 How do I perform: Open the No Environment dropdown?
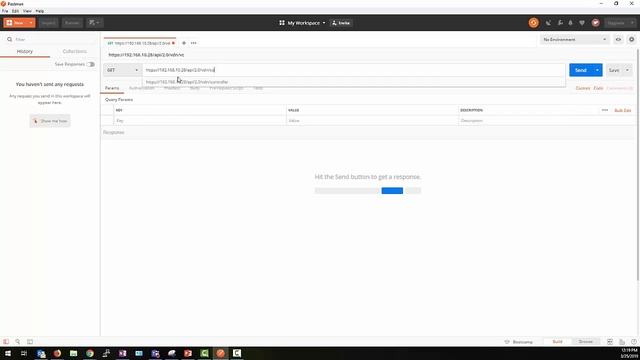574,40
